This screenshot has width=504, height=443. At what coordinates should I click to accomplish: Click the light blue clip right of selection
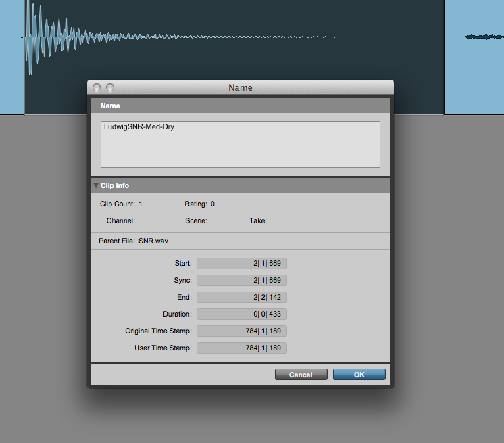(x=474, y=57)
